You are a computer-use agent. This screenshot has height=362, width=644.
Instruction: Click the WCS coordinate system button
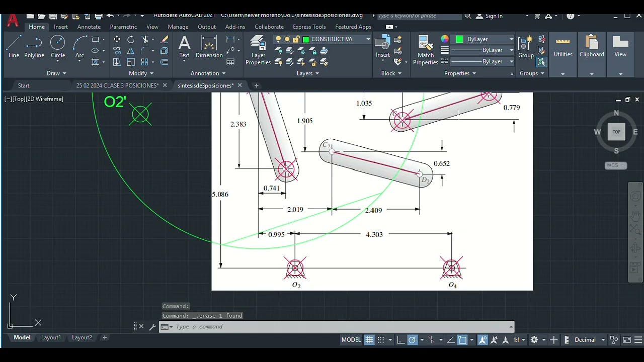coord(616,165)
